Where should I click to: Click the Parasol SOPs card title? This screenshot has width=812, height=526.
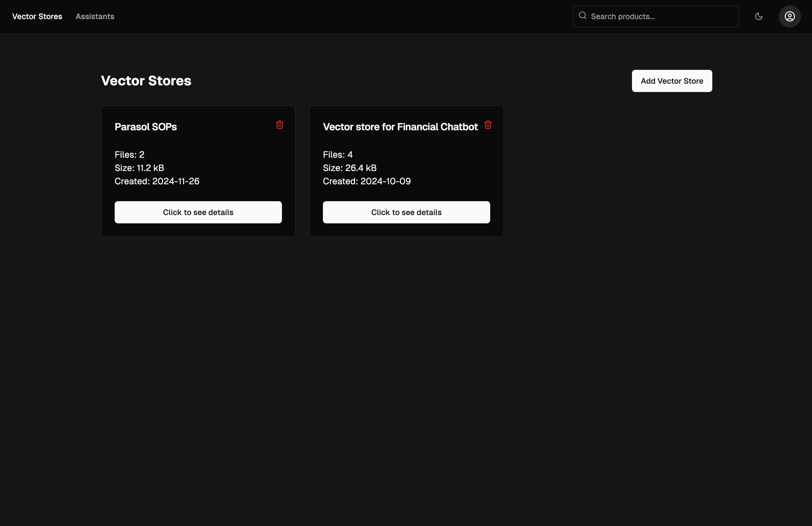146,127
